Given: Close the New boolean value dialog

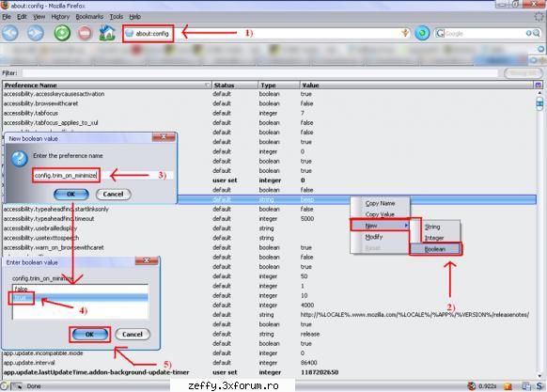Looking at the screenshot, I should [164, 137].
